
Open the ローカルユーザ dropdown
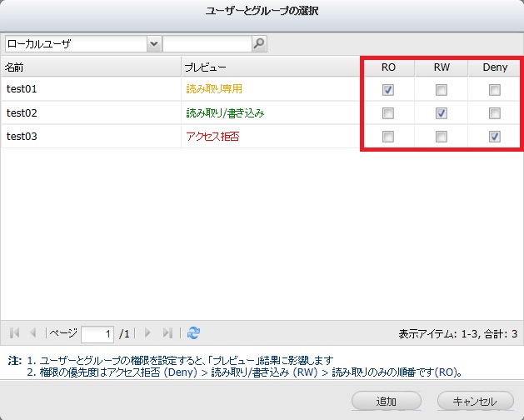point(153,43)
